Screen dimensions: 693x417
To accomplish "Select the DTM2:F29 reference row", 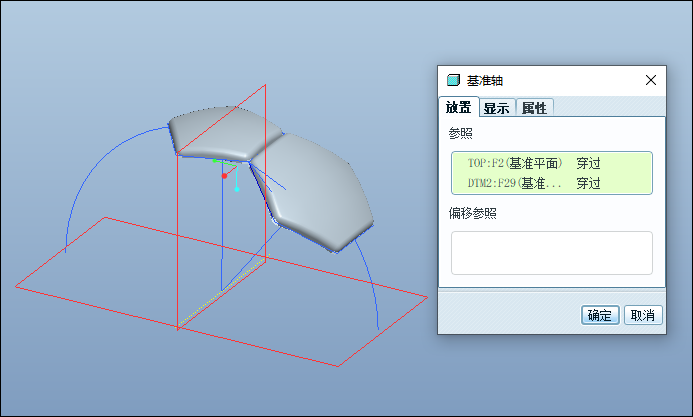I will click(x=552, y=183).
